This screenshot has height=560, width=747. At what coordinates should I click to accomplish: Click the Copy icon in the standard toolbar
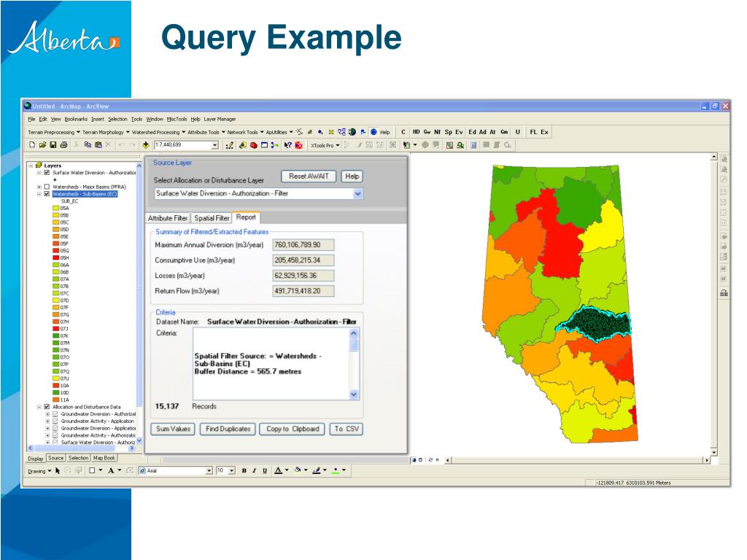(x=88, y=145)
